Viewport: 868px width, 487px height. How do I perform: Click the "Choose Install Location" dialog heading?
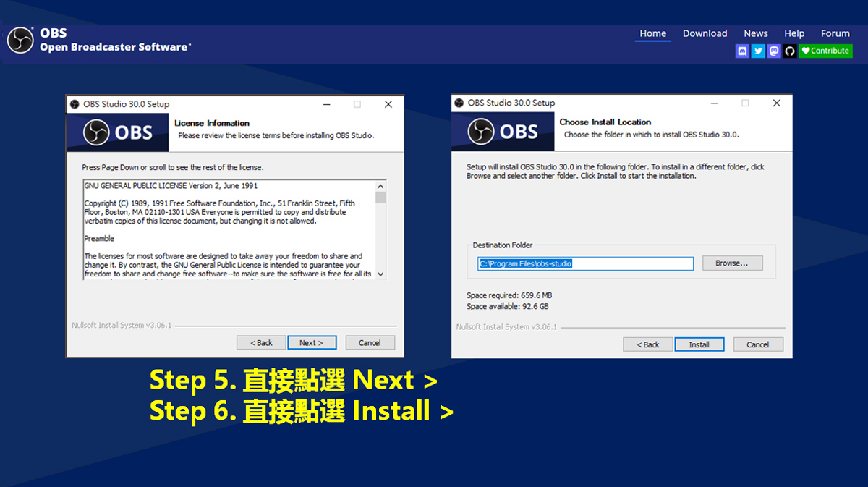(605, 122)
